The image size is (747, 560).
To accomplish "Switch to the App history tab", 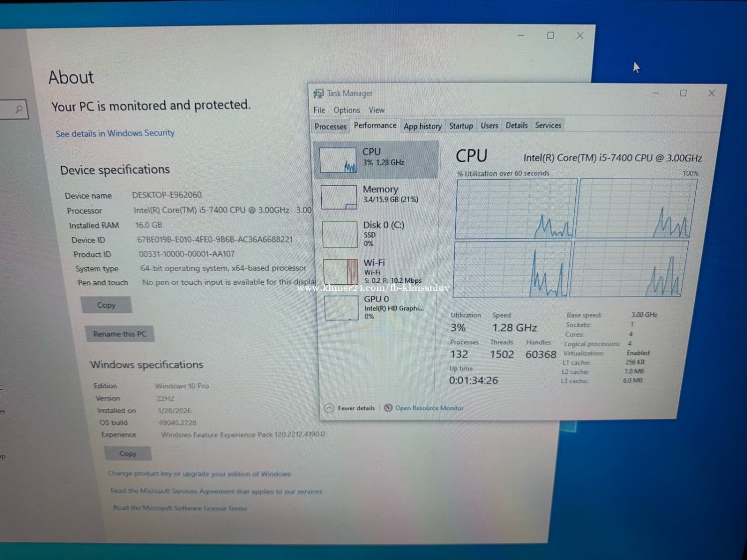I will tap(422, 126).
